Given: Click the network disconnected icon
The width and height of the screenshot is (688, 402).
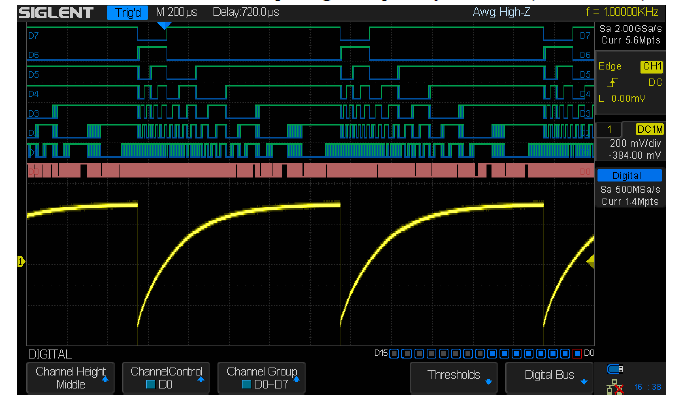Looking at the screenshot, I should pyautogui.click(x=615, y=387).
